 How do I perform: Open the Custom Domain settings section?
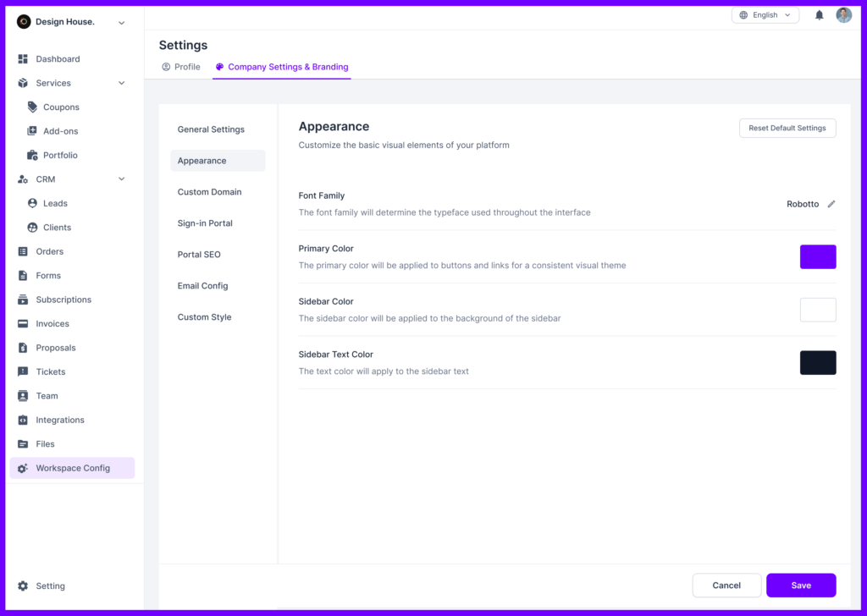pos(209,191)
